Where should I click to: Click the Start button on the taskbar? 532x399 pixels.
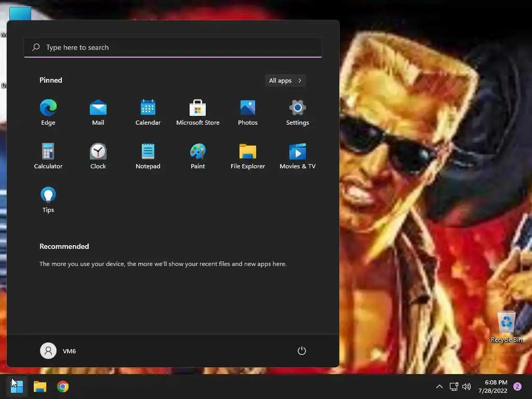tap(17, 387)
